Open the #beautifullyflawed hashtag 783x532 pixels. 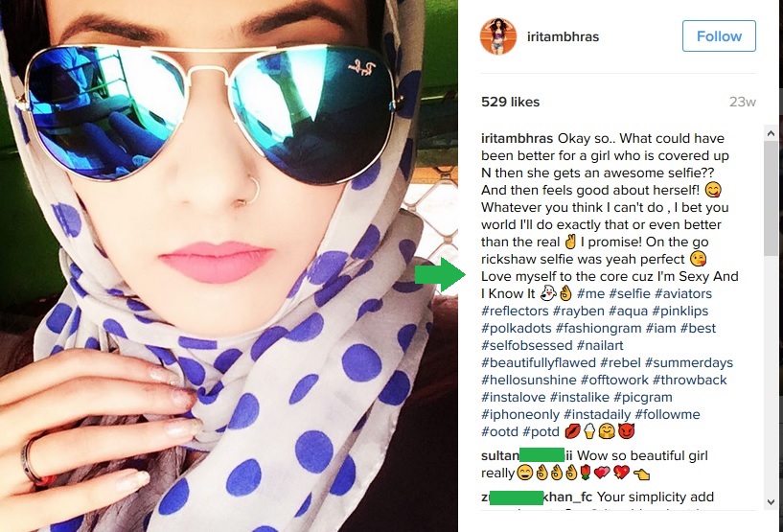point(539,362)
